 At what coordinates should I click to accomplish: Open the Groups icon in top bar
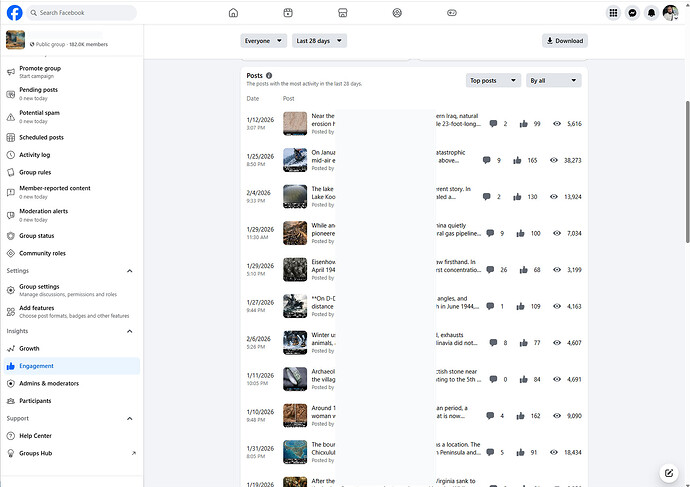[x=397, y=13]
